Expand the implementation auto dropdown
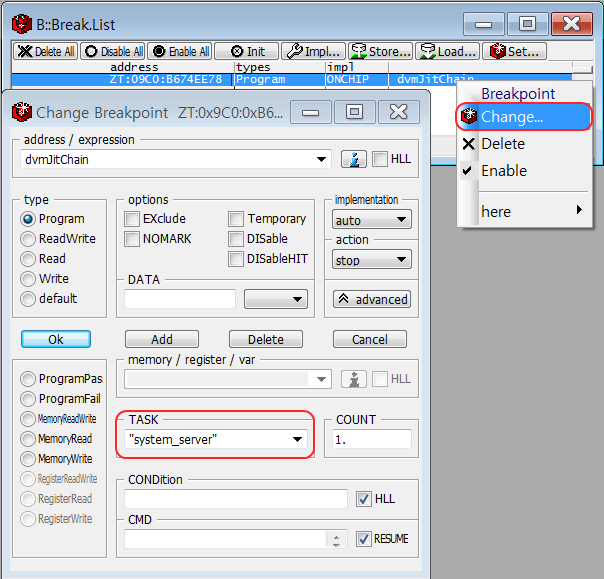The width and height of the screenshot is (604, 579). (372, 220)
